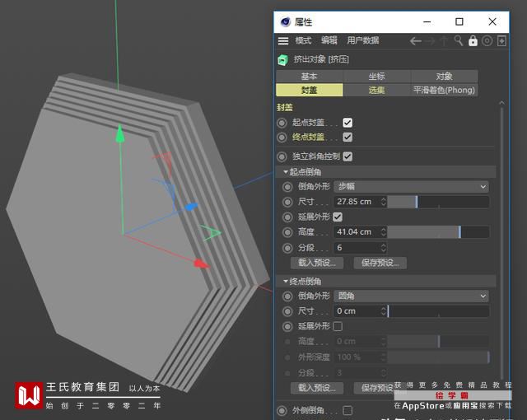Click 载入预设 under 终点倒角
Viewport: 527px width, 420px height.
click(317, 388)
